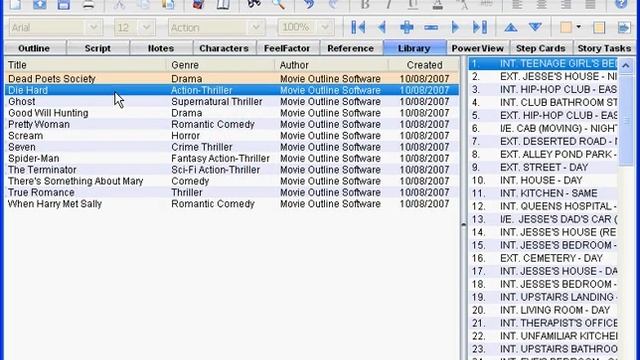Go to previous step arrow
The height and width of the screenshot is (360, 640).
click(x=382, y=27)
